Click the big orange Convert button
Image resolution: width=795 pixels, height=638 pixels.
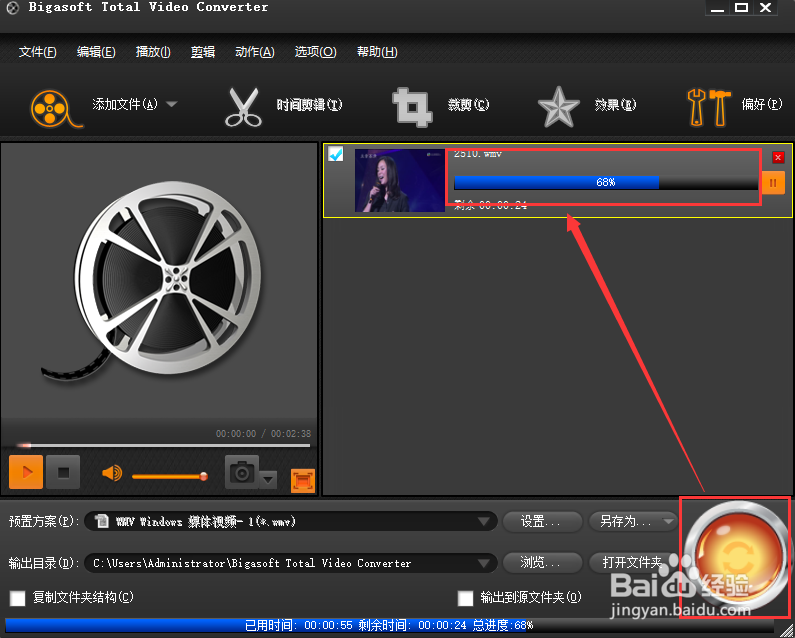(x=737, y=556)
